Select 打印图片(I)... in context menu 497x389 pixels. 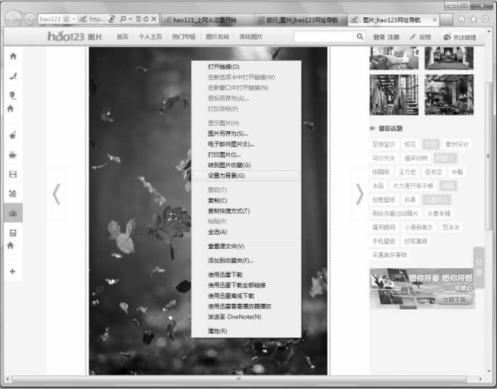point(247,155)
